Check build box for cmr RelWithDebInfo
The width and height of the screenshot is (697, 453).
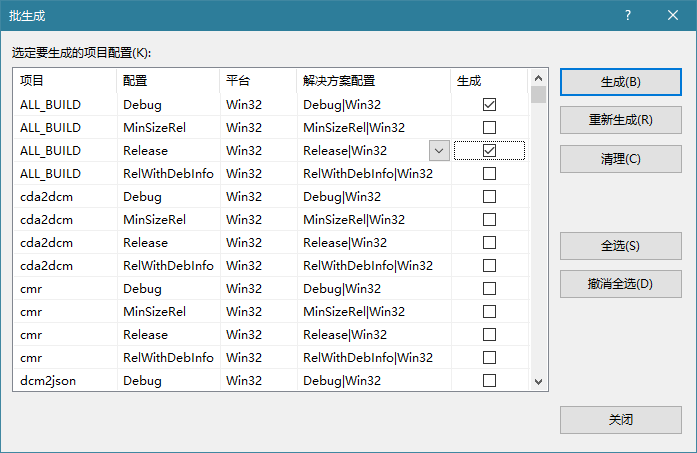[x=489, y=357]
